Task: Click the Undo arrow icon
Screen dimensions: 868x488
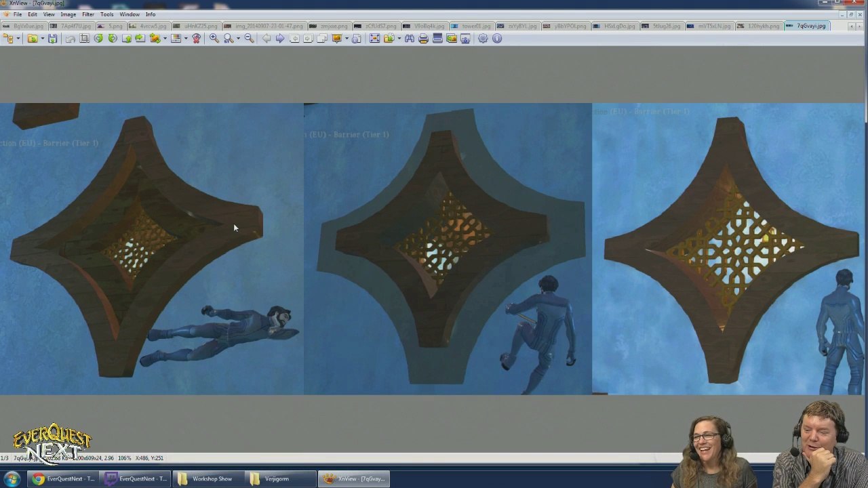Action: click(x=71, y=39)
